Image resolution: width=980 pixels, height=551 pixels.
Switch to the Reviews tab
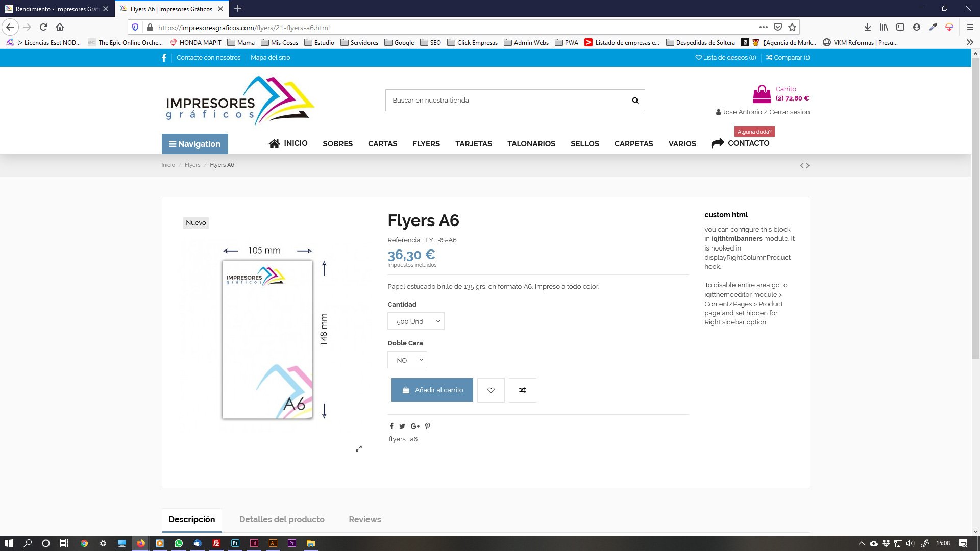(x=364, y=519)
